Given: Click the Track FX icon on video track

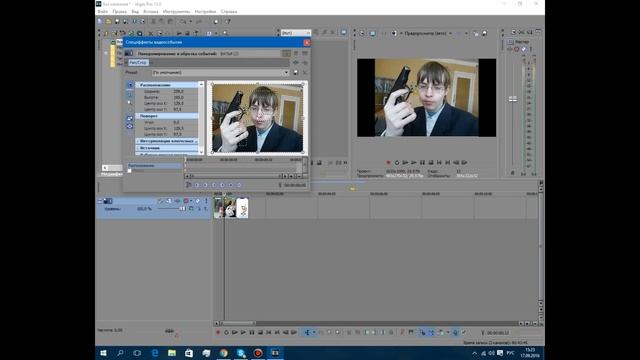Looking at the screenshot, I should [x=178, y=201].
